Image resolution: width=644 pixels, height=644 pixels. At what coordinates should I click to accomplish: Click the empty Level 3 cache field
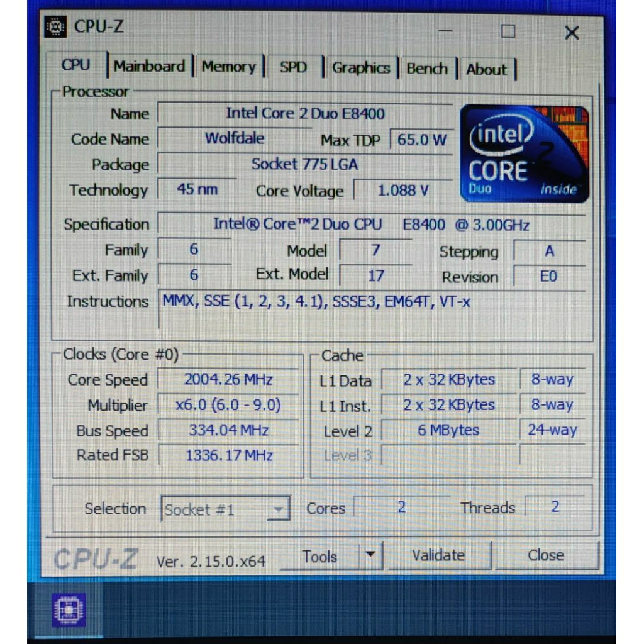[449, 454]
